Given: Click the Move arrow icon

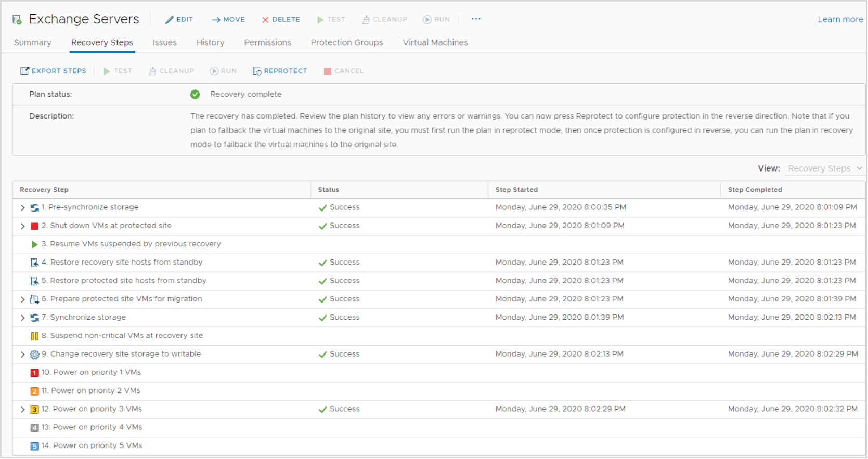Looking at the screenshot, I should click(216, 20).
